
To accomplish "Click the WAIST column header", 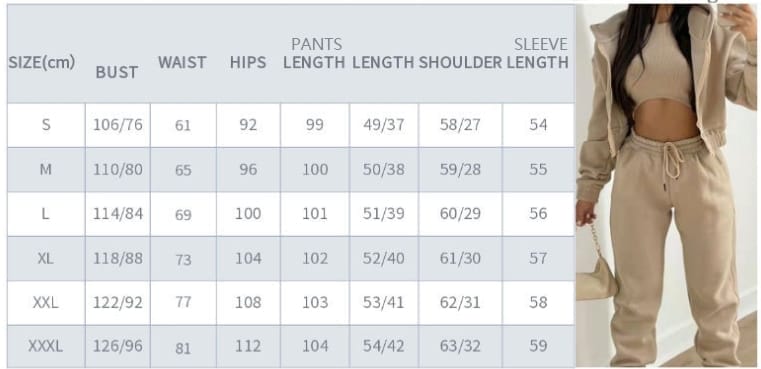I will 182,62.
